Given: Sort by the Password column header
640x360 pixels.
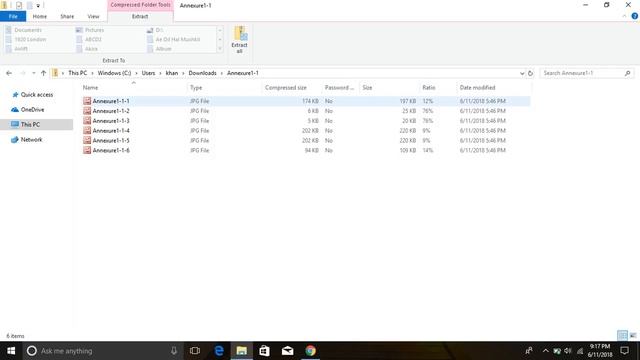Looking at the screenshot, I should pos(340,88).
